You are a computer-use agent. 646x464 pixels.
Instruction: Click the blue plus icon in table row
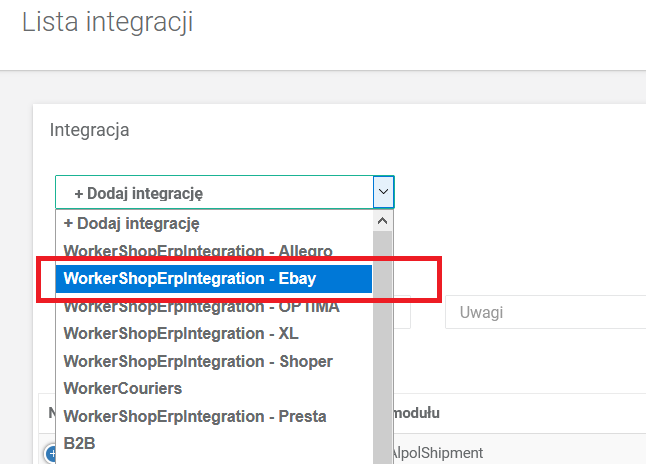[50, 454]
